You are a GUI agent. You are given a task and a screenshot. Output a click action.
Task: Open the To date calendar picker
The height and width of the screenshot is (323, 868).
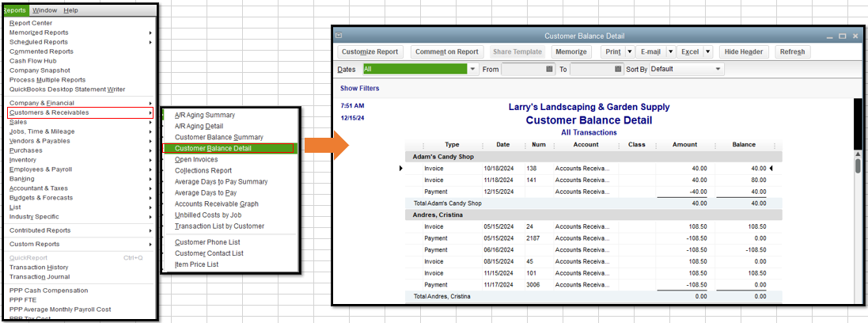click(x=618, y=70)
